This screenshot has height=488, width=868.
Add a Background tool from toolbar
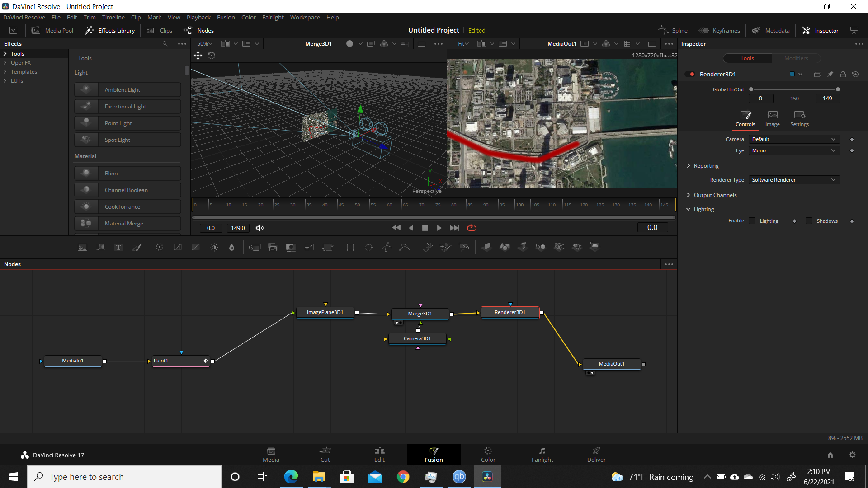[x=82, y=247]
